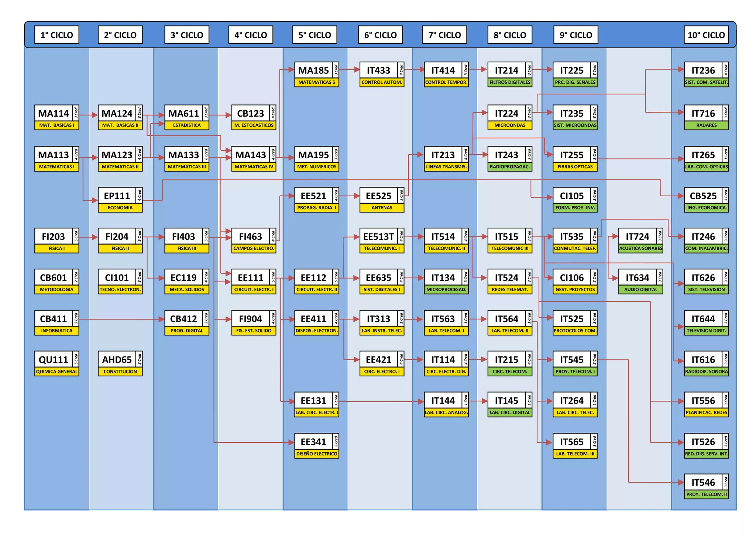Select the IT724 Acustica Sonares box
Screen dimensions: 756x535
coord(640,241)
